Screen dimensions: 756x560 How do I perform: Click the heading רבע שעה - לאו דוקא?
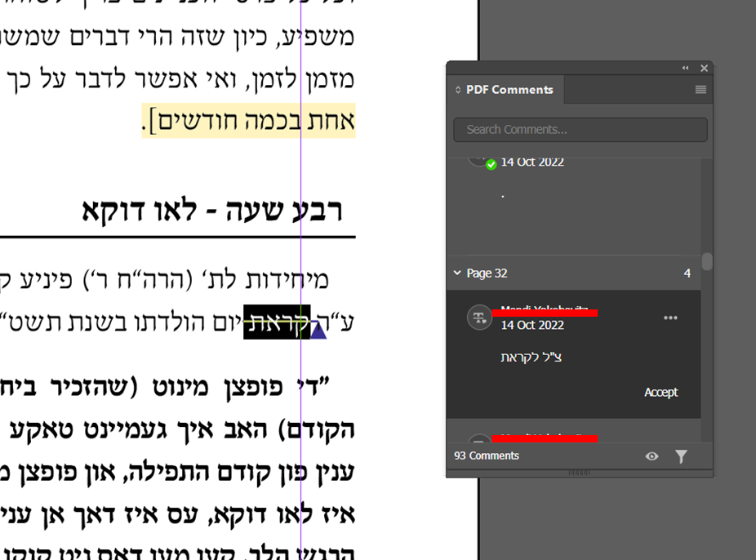pyautogui.click(x=212, y=211)
